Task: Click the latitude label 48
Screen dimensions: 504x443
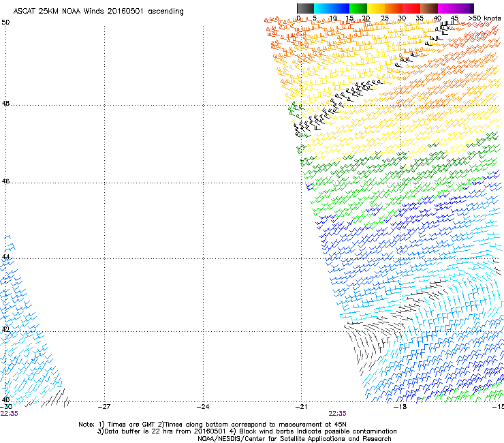Action: click(5, 104)
